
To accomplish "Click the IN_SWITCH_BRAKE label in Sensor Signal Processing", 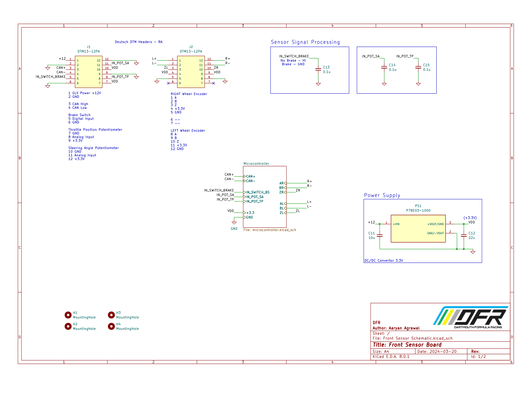I will pyautogui.click(x=294, y=56).
